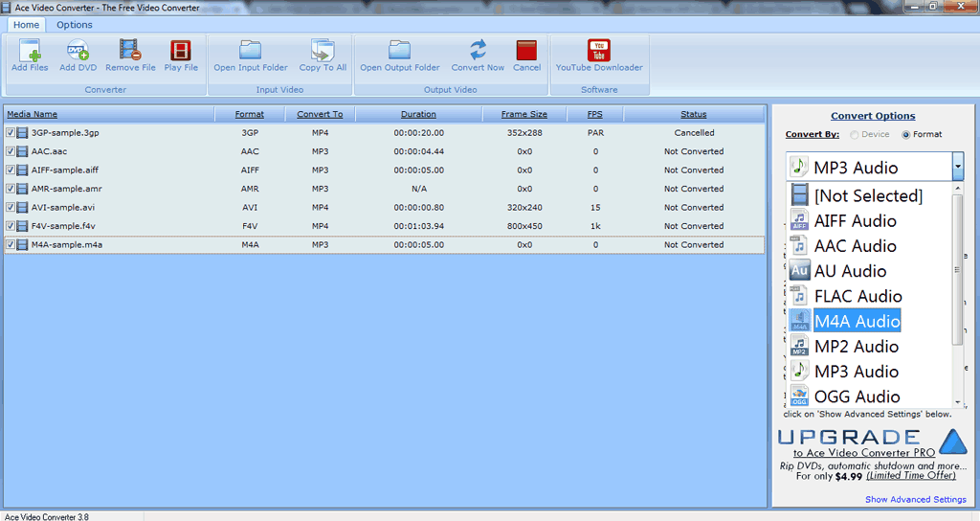Image resolution: width=980 pixels, height=521 pixels.
Task: Sort by the FPS column header
Action: point(595,114)
